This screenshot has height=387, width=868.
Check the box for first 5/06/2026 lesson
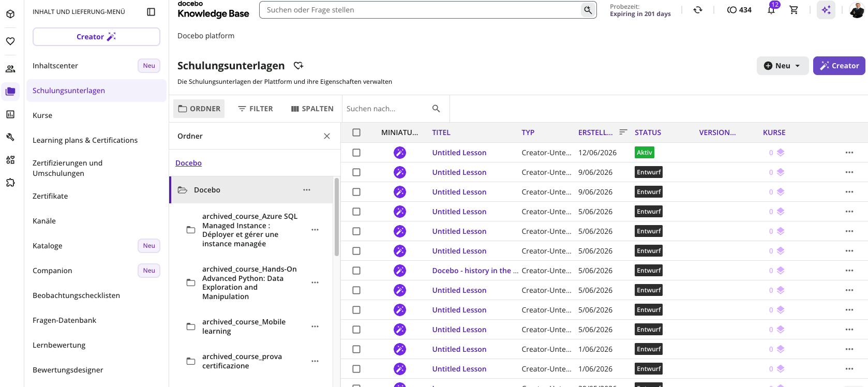(x=356, y=212)
